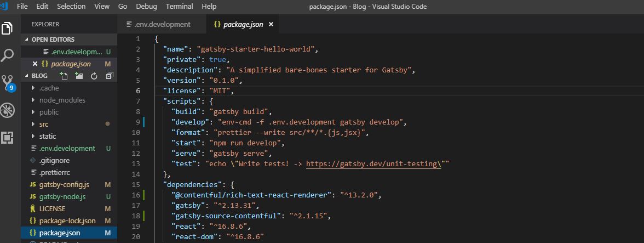Open the .gitignore file
The width and height of the screenshot is (644, 243).
[x=68, y=160]
